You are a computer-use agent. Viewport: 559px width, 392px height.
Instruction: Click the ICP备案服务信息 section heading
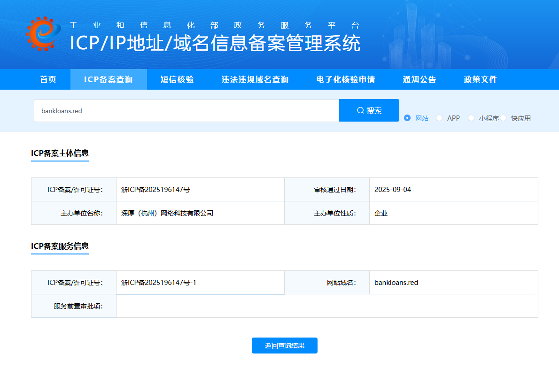tap(60, 246)
